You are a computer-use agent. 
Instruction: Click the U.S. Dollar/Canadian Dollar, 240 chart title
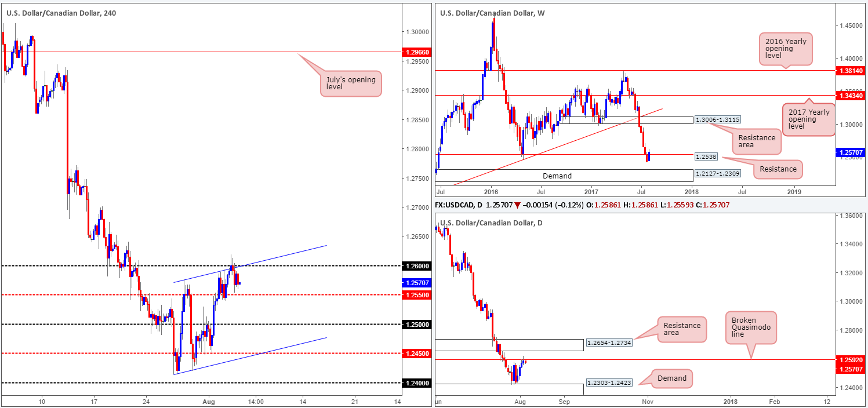point(61,13)
